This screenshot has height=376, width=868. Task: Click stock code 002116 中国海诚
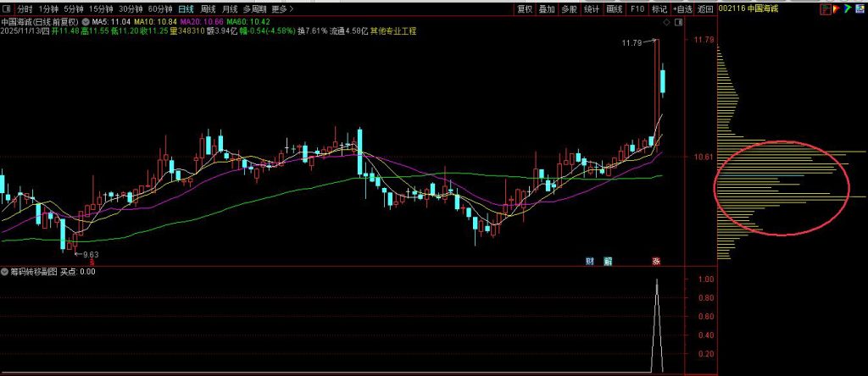point(748,8)
